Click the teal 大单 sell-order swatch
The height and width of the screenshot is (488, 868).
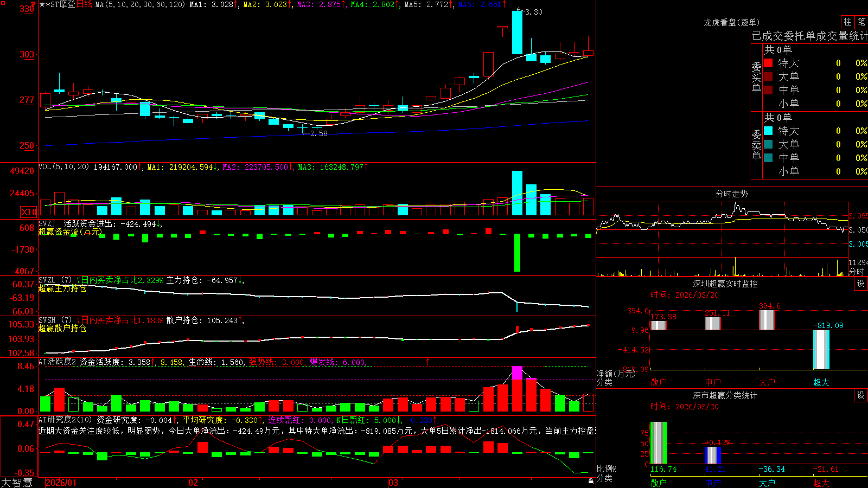[768, 144]
